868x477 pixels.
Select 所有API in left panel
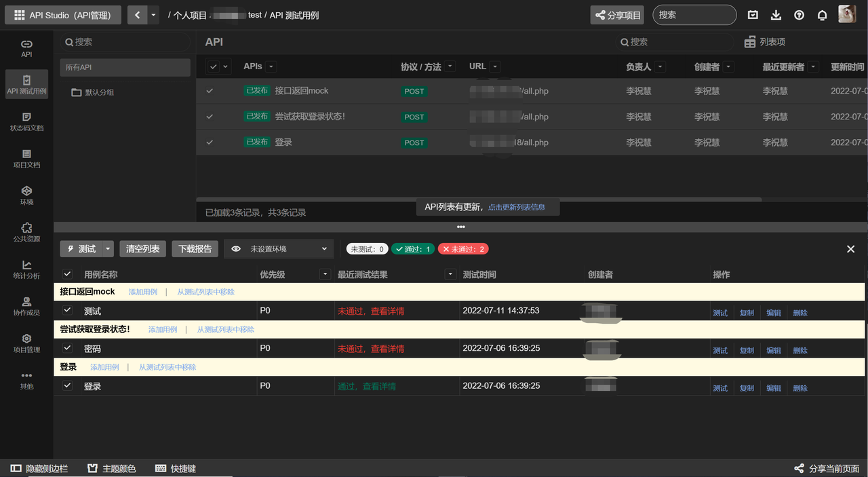pyautogui.click(x=125, y=67)
